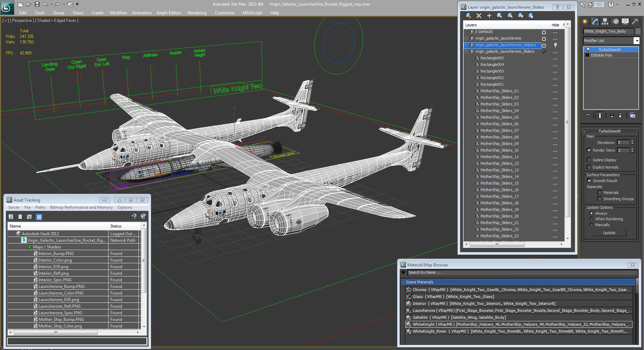Viewport: 644px width, 350px height.
Task: Enable Separate by Smoothing Groups checkbox
Action: (x=600, y=199)
